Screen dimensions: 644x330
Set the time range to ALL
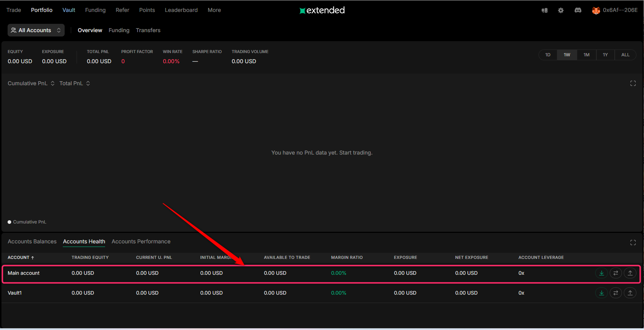click(x=625, y=55)
